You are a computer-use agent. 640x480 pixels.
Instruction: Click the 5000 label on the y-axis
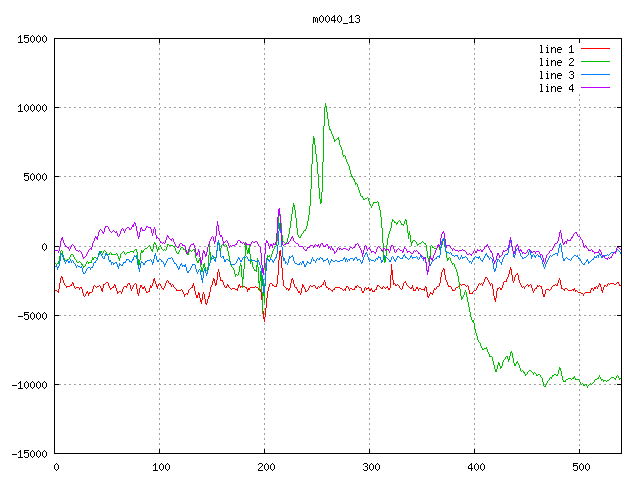[x=35, y=177]
